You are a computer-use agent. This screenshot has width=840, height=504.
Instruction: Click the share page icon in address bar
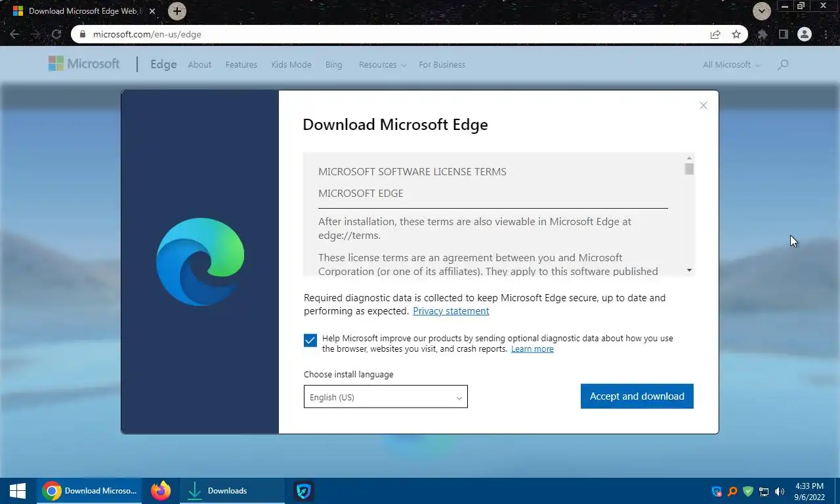pyautogui.click(x=715, y=34)
